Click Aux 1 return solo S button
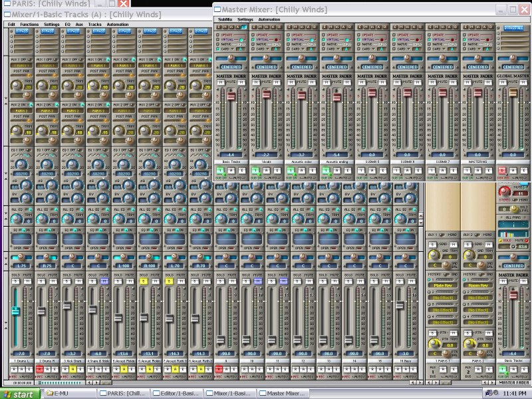 [433, 333]
